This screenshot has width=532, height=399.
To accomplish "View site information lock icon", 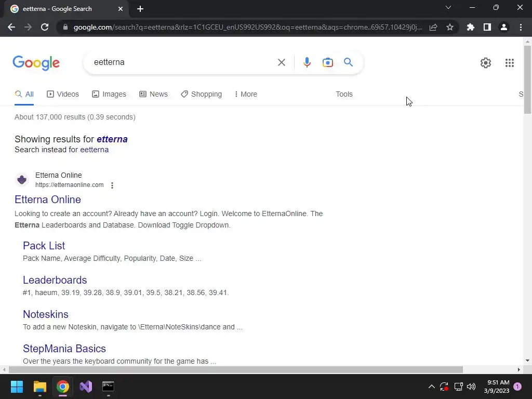I will pos(65,27).
